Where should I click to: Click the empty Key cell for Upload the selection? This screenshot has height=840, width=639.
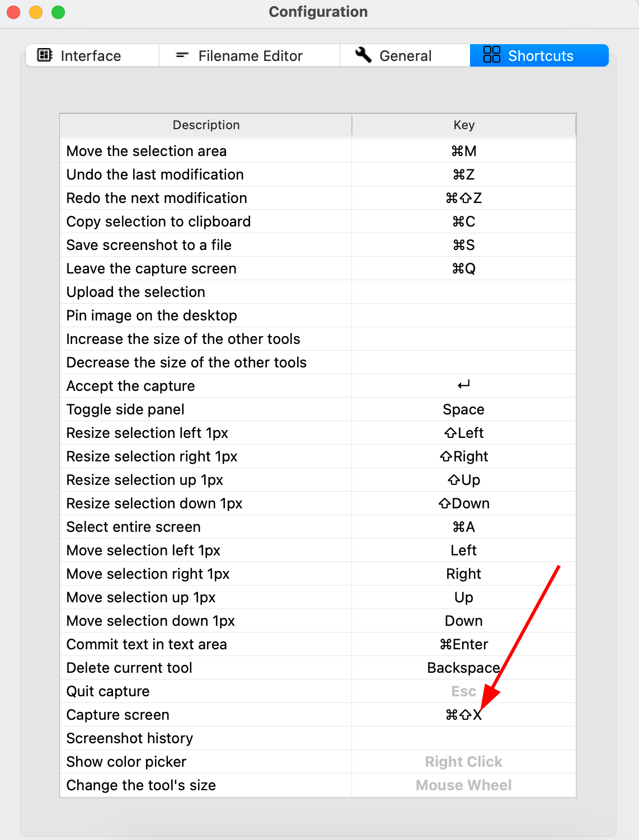click(x=463, y=291)
